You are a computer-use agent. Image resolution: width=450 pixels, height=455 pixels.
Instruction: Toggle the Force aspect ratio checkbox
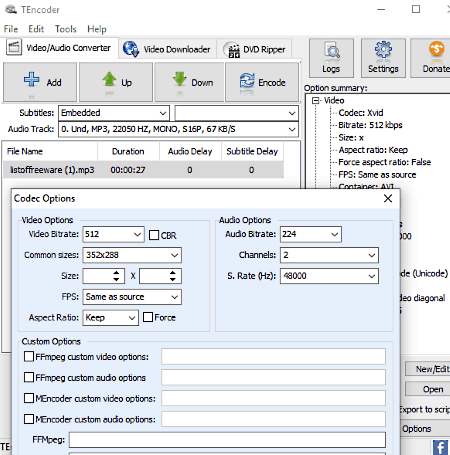pyautogui.click(x=148, y=317)
